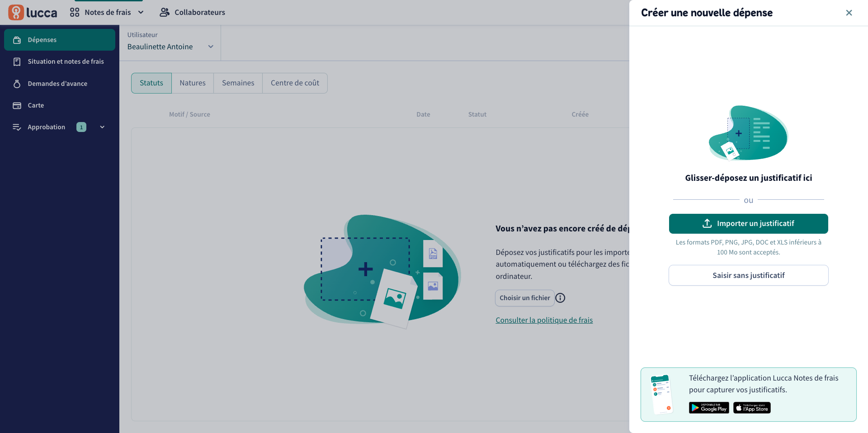
Task: Click the Motif / Source column header
Action: point(189,114)
